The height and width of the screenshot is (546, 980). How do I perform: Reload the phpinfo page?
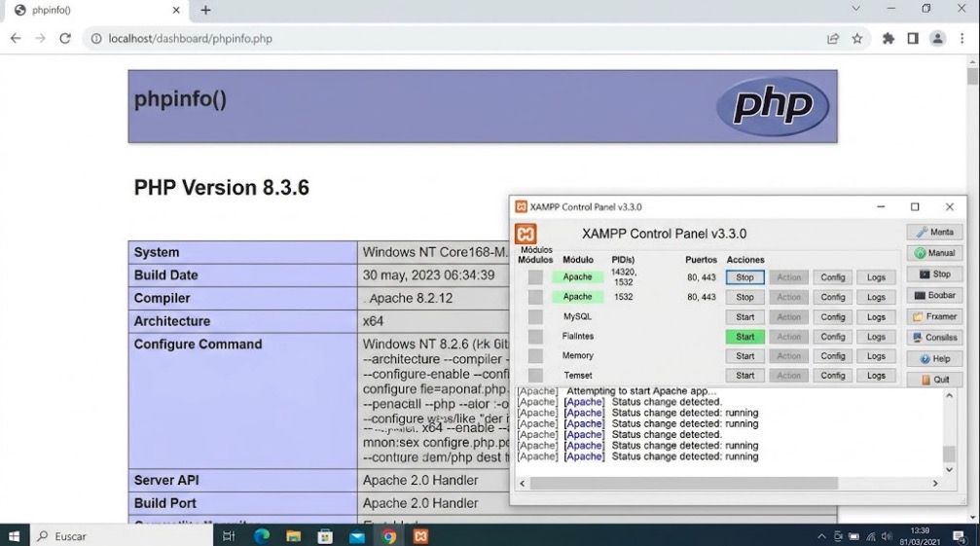click(65, 38)
